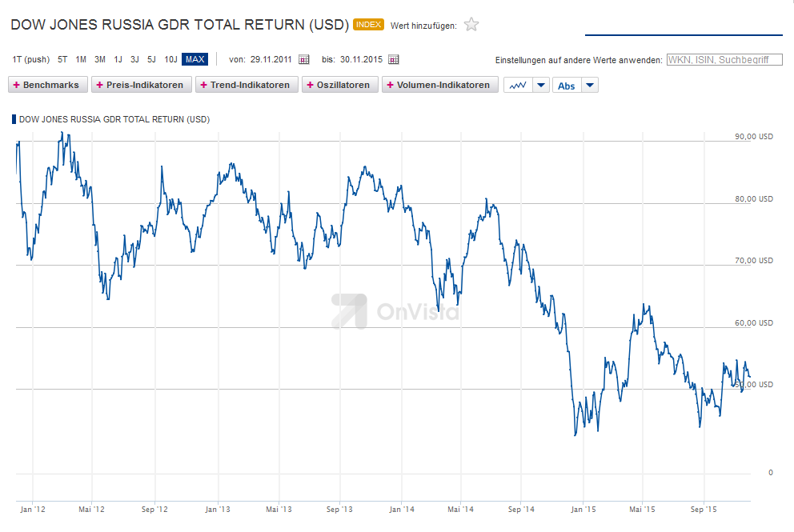Click the end date 30.11.2015 field
Image resolution: width=794 pixels, height=532 pixels.
(361, 60)
